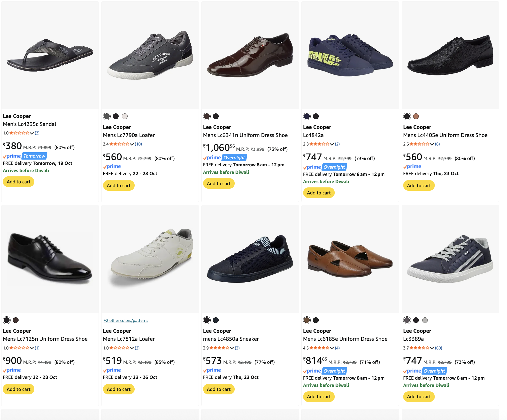The height and width of the screenshot is (420, 507).
Task: Open rating dropdown chevron for Lc4235c Sandal
Action: pyautogui.click(x=32, y=133)
